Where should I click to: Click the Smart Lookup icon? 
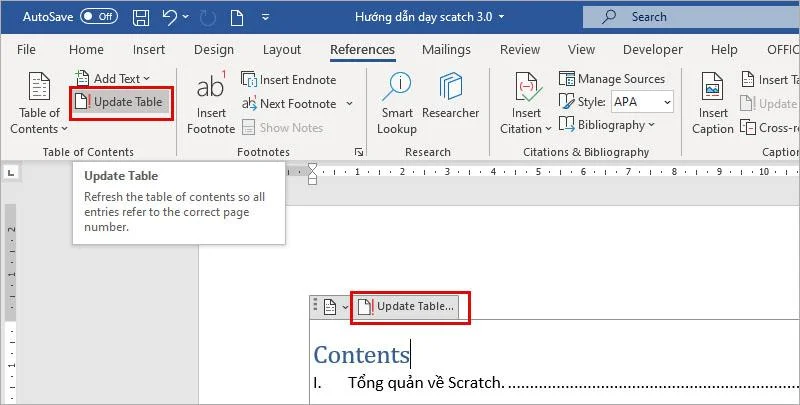click(x=397, y=86)
